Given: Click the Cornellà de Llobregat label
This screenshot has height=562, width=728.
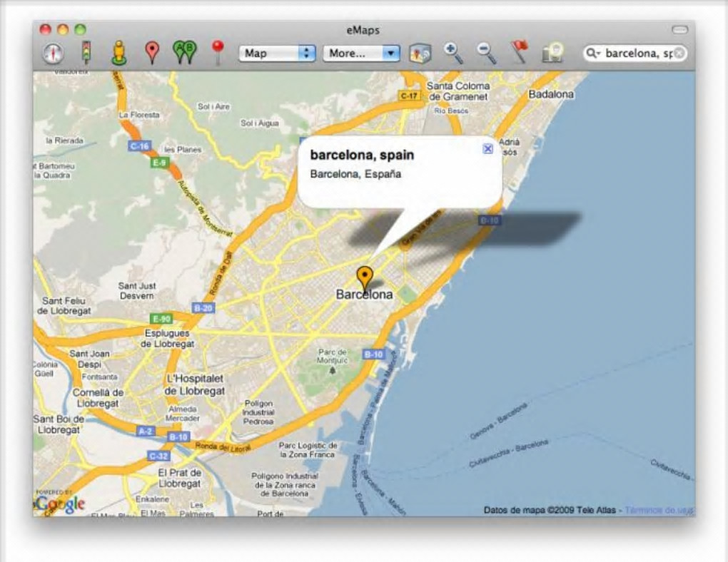Looking at the screenshot, I should (98, 398).
